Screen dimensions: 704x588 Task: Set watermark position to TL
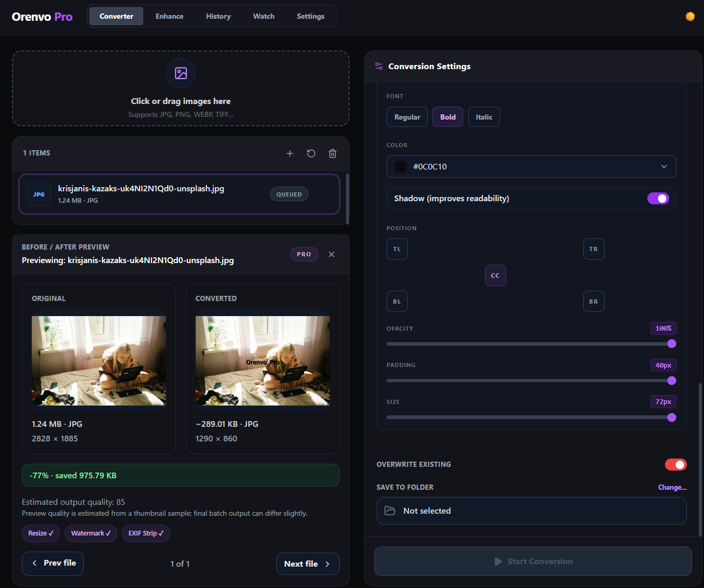click(397, 249)
